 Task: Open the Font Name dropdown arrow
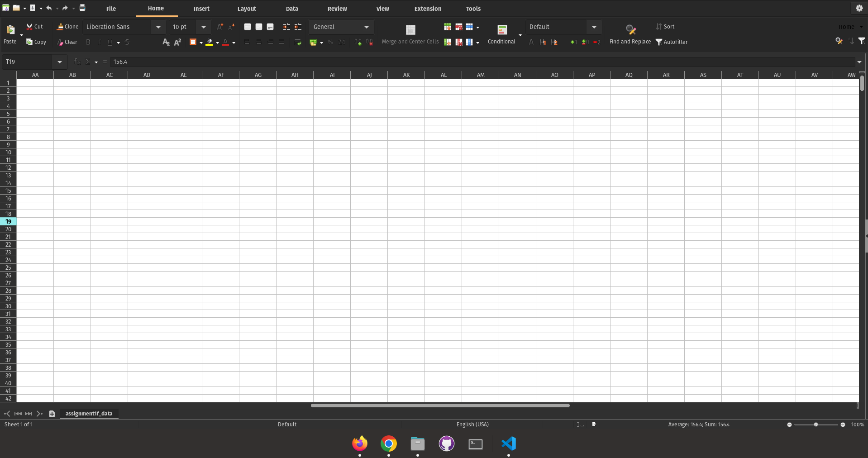coord(158,27)
